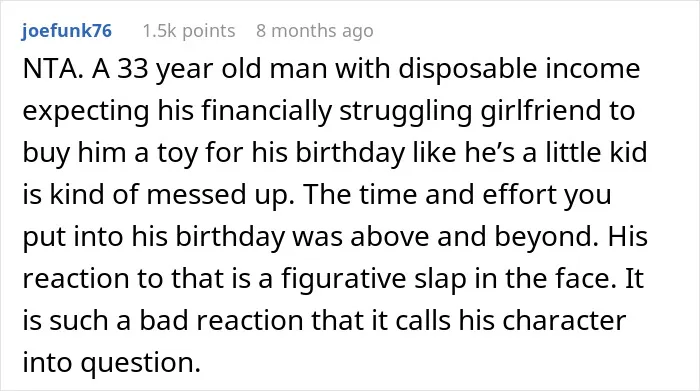This screenshot has width=700, height=391.
Task: Click the words 'kind of messed up'
Action: pos(168,195)
